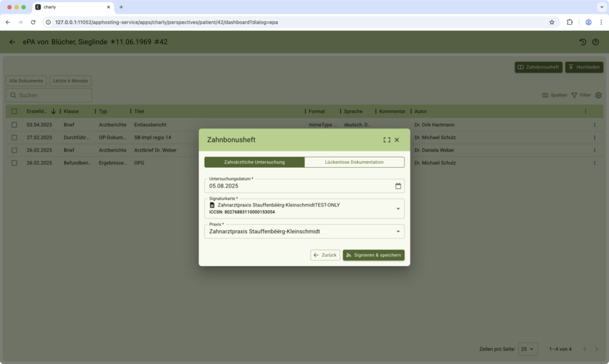This screenshot has height=364, width=609.
Task: Switch to Lückenlose Dokumentation tab
Action: click(354, 162)
